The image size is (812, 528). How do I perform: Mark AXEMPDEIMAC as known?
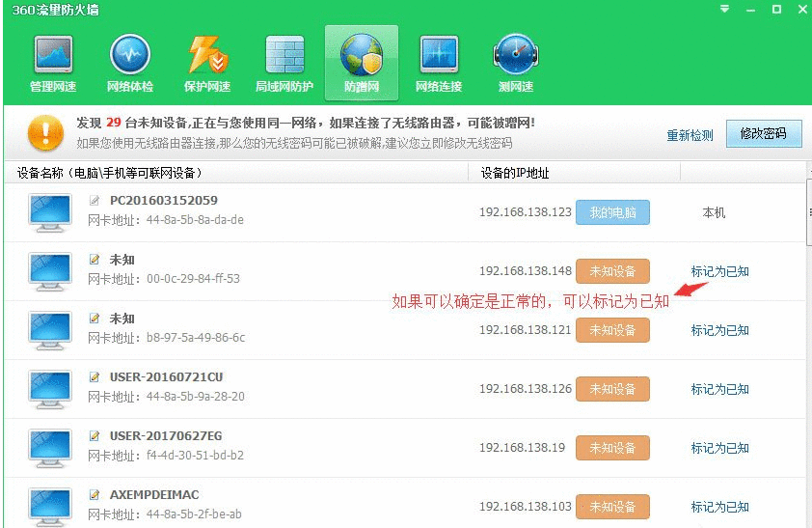coord(719,507)
